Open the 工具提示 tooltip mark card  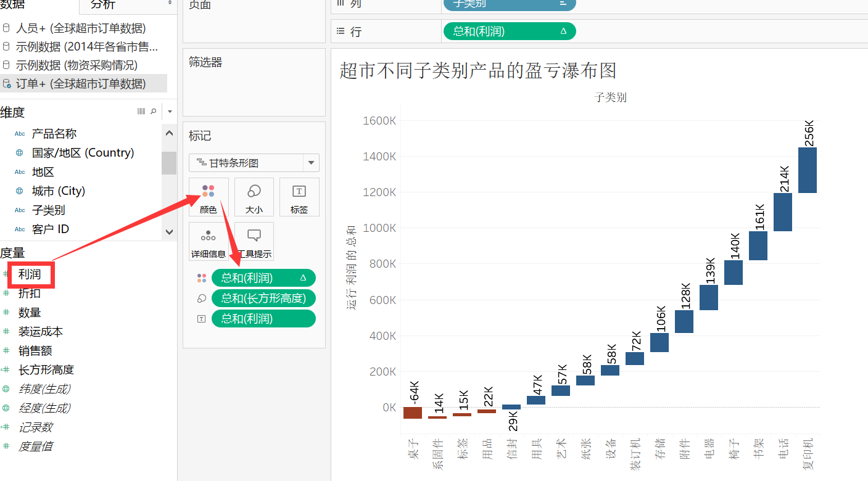254,242
